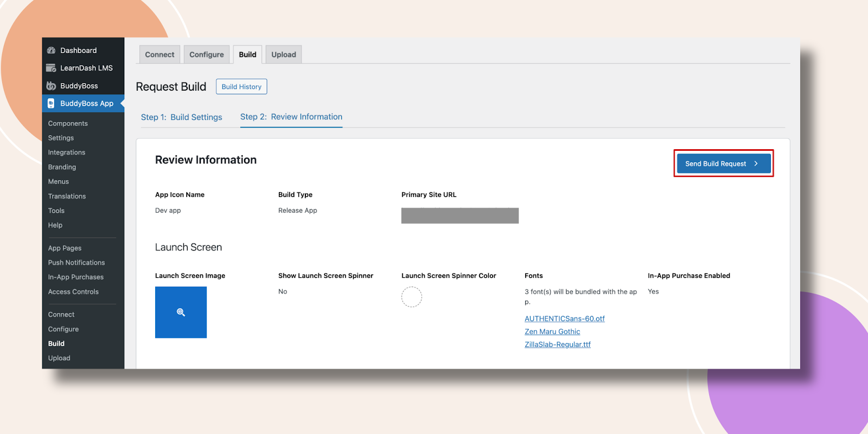Click the magnifier icon on launch image
This screenshot has height=434, width=868.
[181, 312]
